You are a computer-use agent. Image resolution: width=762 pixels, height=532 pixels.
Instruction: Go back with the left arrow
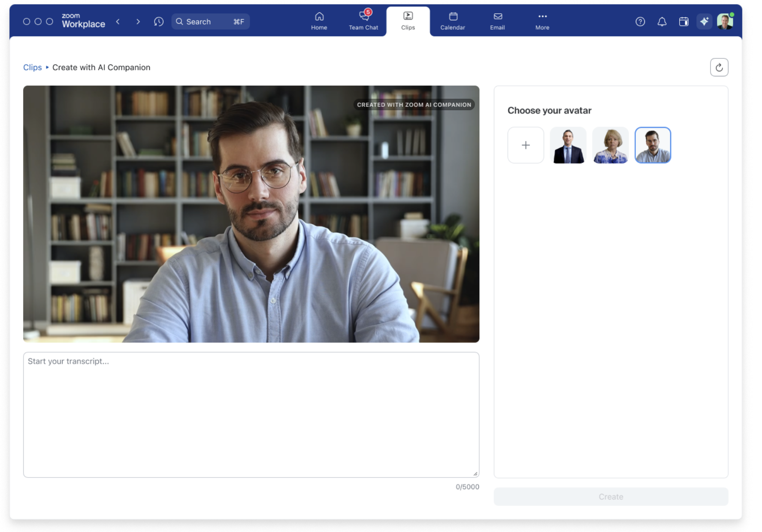[x=118, y=21]
